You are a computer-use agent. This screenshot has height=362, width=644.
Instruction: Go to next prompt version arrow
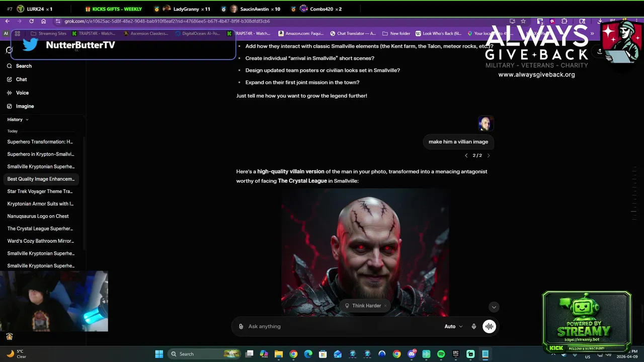[488, 155]
